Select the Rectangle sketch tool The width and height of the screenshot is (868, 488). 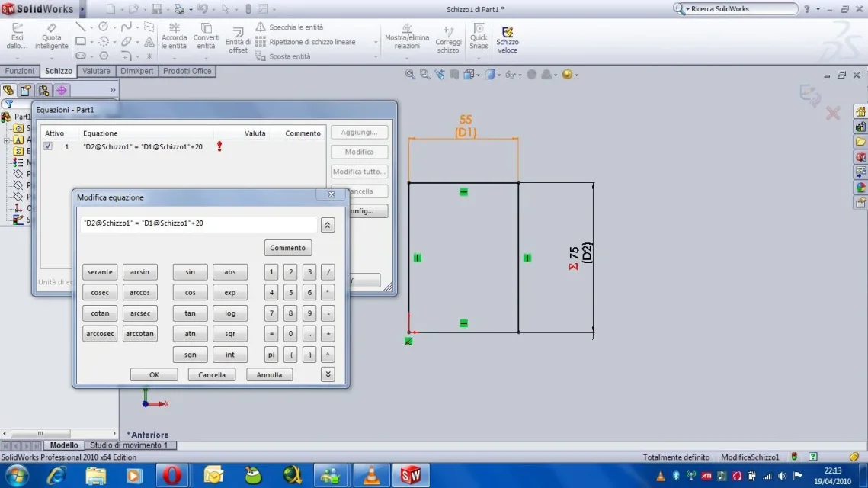coord(80,41)
